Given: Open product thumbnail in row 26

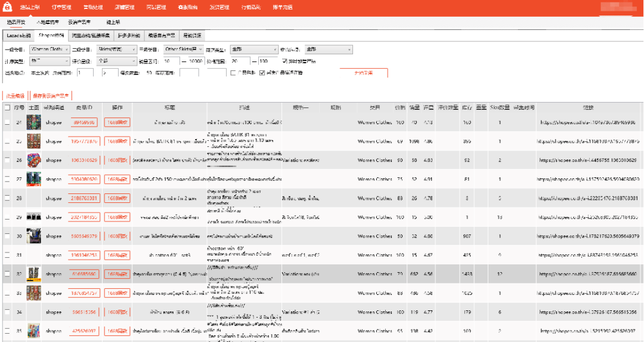Looking at the screenshot, I should 33,160.
